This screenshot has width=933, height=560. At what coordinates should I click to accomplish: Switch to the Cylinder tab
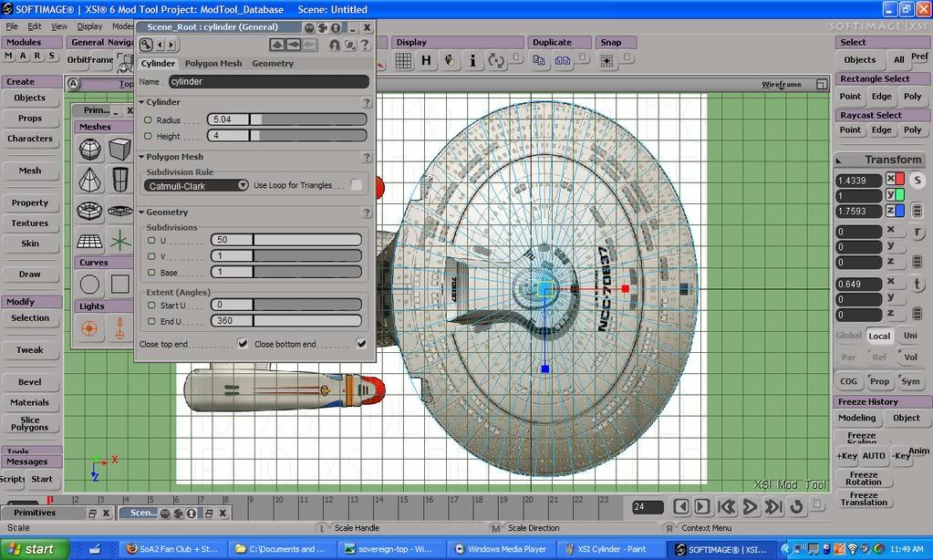click(x=158, y=63)
